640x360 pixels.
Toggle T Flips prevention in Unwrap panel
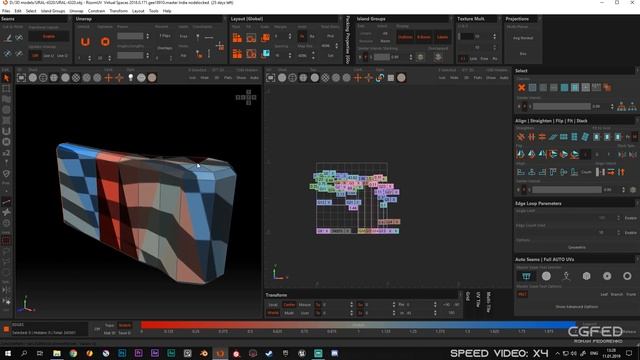[165, 36]
